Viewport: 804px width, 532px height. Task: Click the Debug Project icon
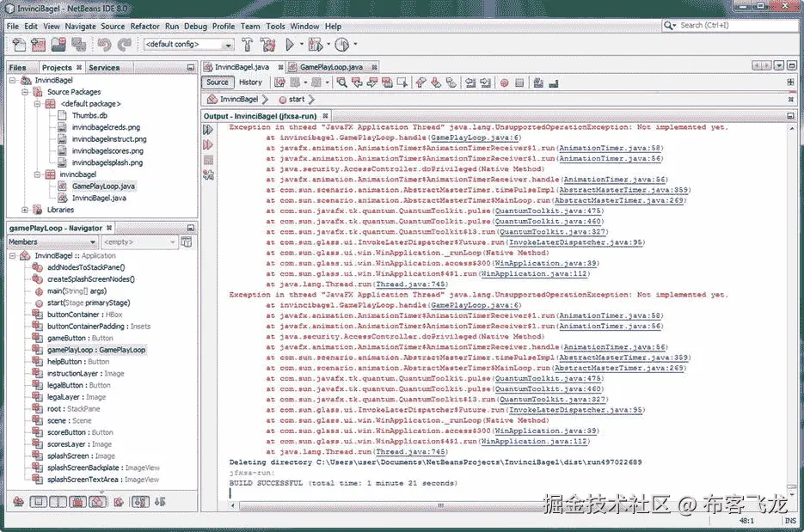click(x=315, y=45)
